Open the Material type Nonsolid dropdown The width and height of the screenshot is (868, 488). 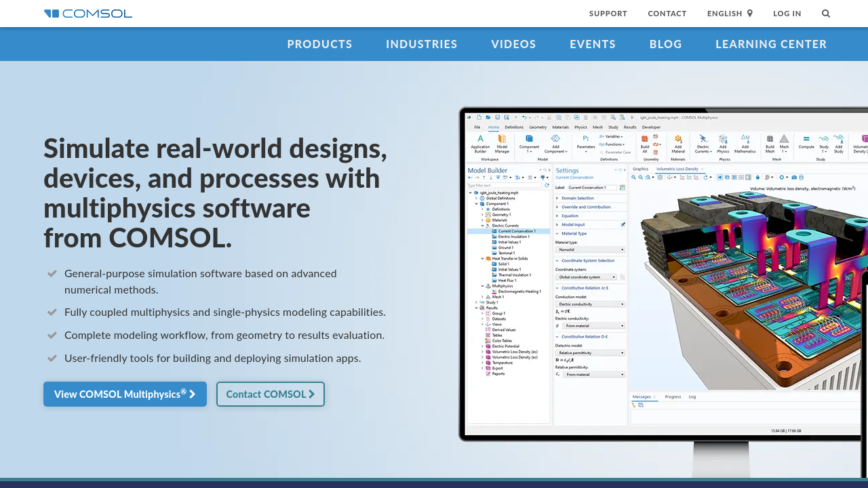click(x=590, y=249)
